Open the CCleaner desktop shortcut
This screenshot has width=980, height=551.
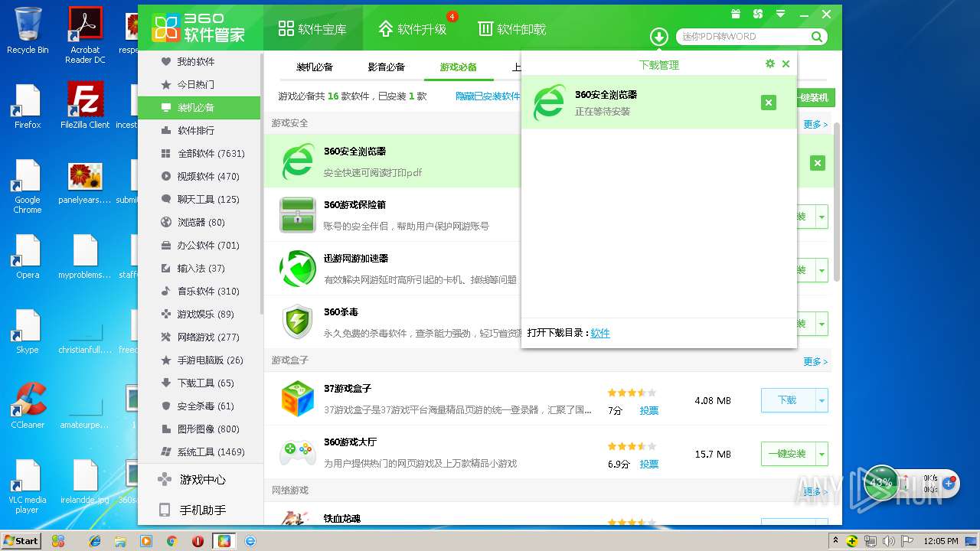tap(28, 406)
